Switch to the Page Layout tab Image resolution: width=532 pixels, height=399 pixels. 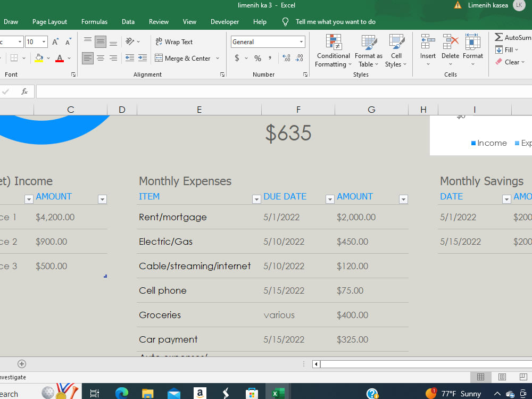[x=49, y=22]
